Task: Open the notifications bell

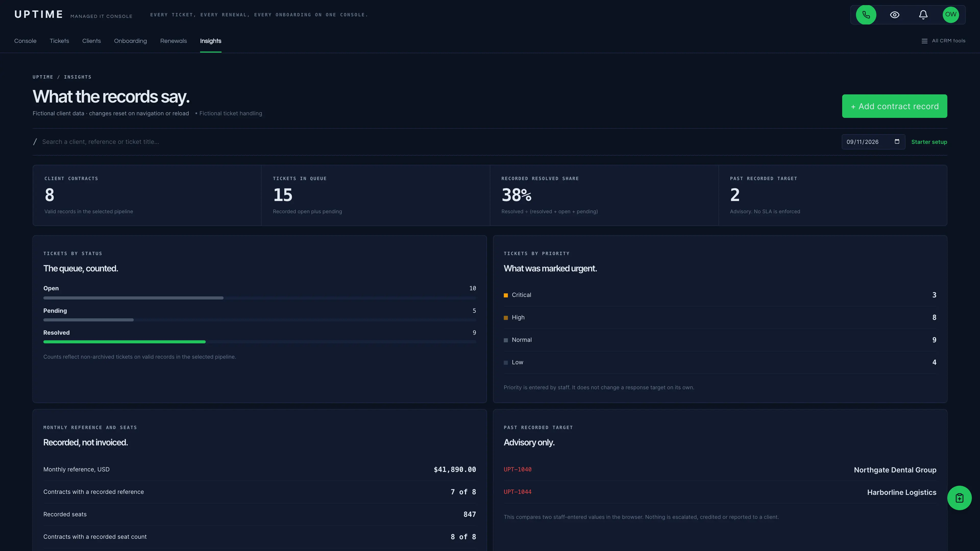Action: click(923, 15)
